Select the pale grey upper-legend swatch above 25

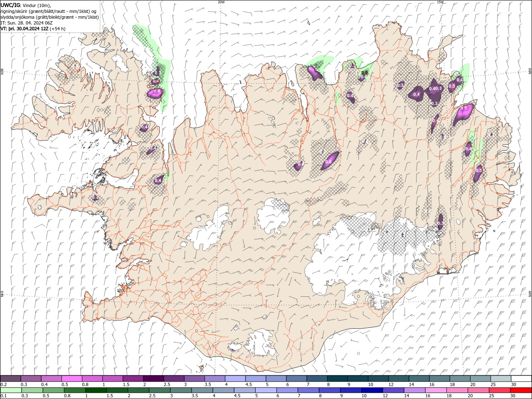(501, 379)
